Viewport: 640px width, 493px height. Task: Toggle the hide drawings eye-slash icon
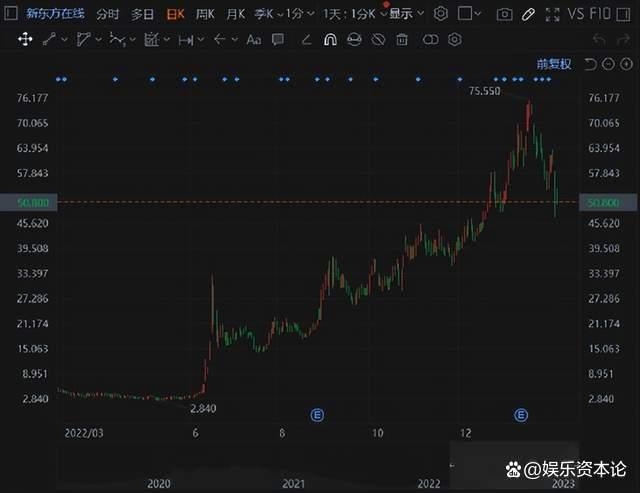pos(377,40)
